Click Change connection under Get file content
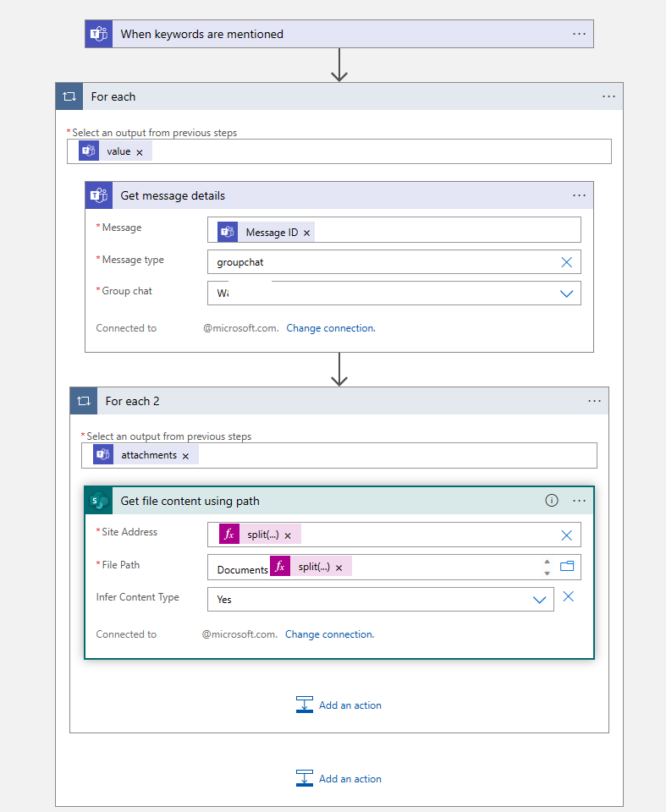The width and height of the screenshot is (666, 812). click(x=329, y=634)
